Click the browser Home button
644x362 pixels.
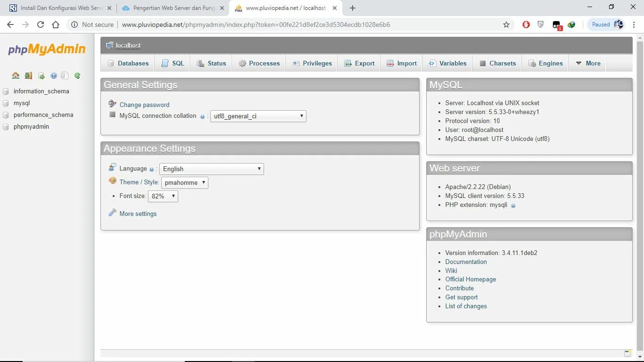56,25
